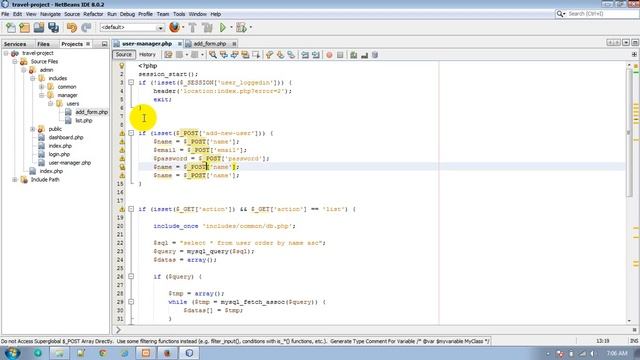Click the Shift Line Right icon
The width and height of the screenshot is (640, 360).
[x=316, y=55]
